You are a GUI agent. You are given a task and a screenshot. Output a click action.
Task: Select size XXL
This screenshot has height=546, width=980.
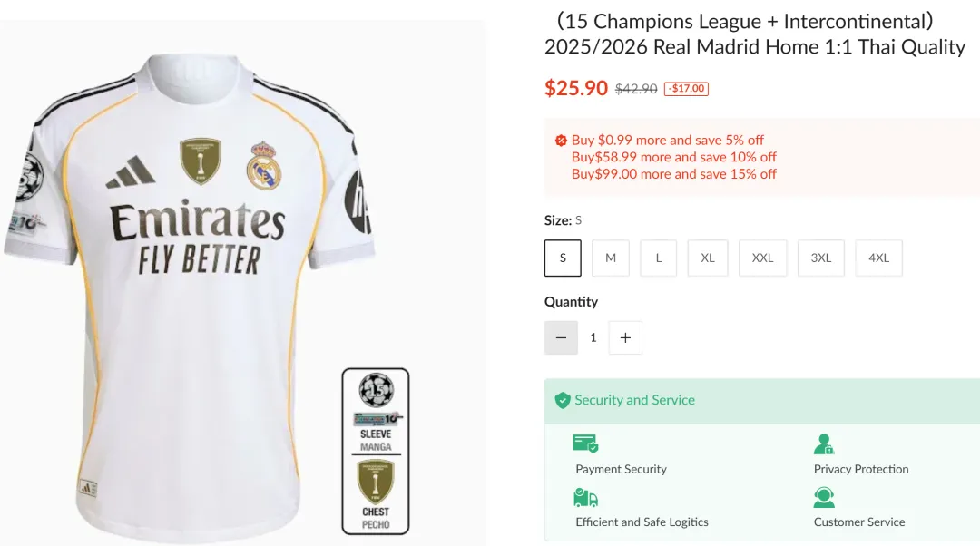click(762, 258)
